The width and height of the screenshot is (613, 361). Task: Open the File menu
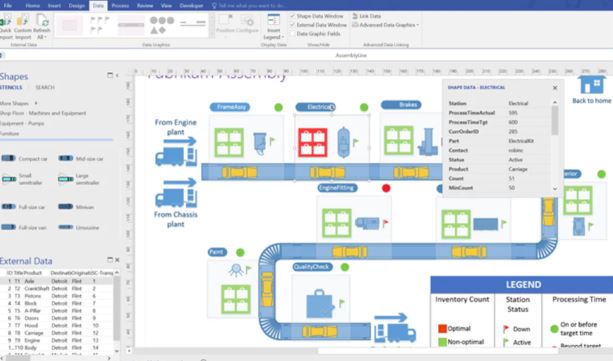coord(7,5)
